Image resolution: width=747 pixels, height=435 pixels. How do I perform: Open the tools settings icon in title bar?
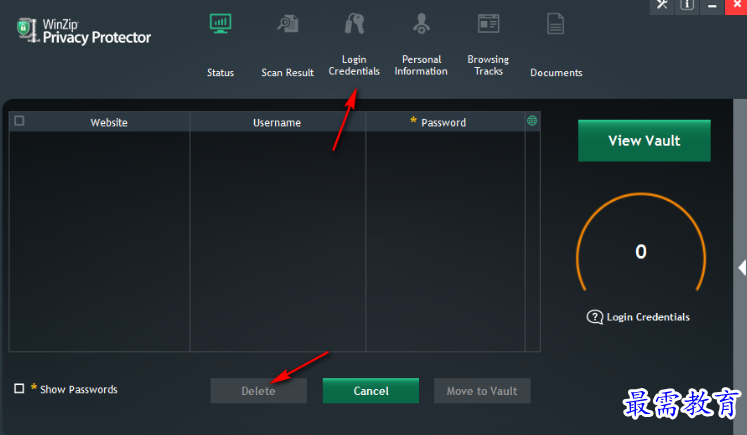click(662, 5)
